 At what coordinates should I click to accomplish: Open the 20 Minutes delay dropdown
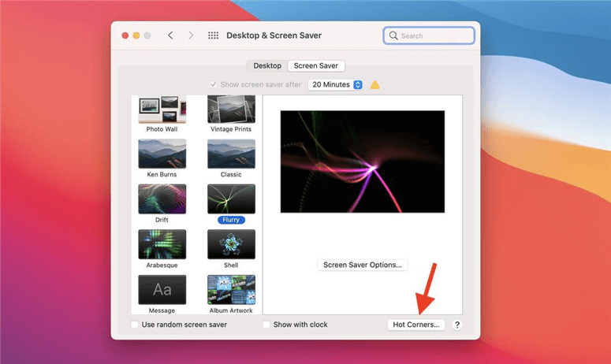(x=336, y=84)
